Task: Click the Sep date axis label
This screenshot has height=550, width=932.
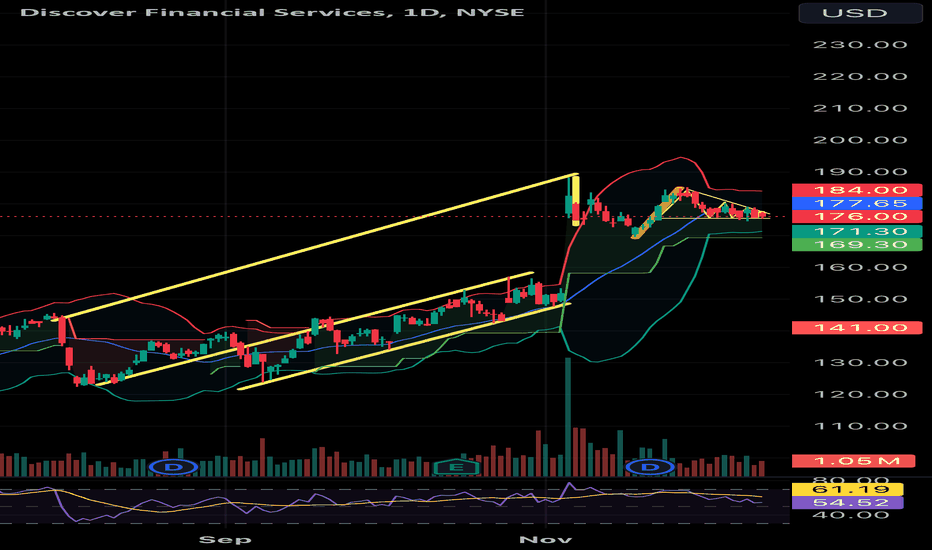Action: (225, 539)
